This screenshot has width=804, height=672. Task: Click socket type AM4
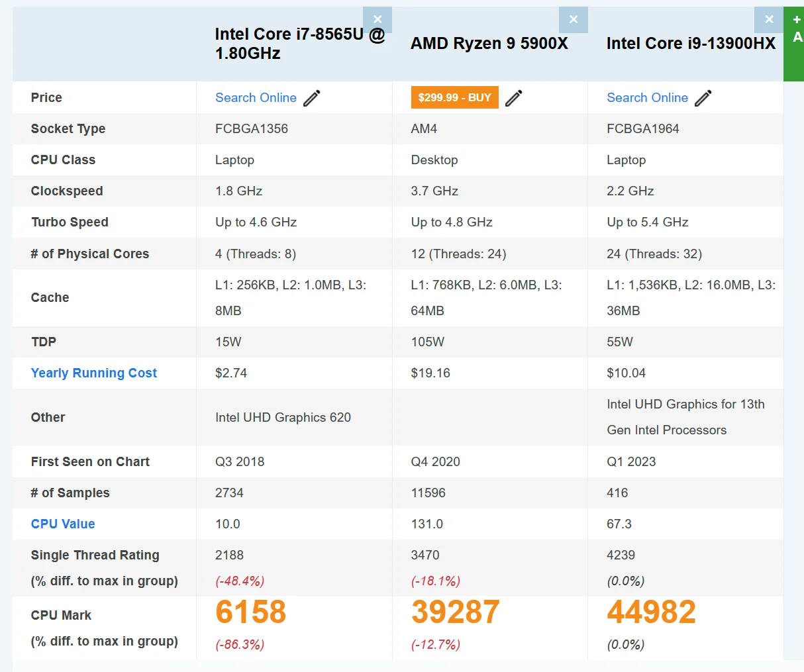tap(424, 128)
